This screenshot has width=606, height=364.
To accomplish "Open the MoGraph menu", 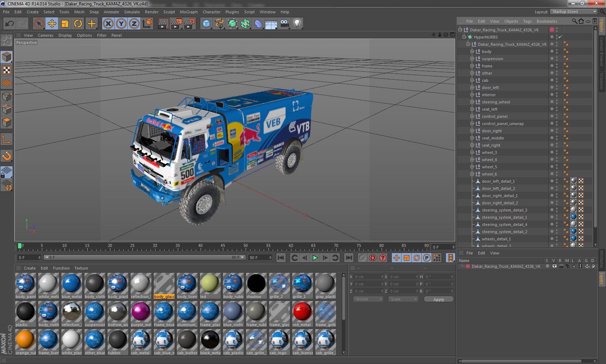I will pos(189,12).
